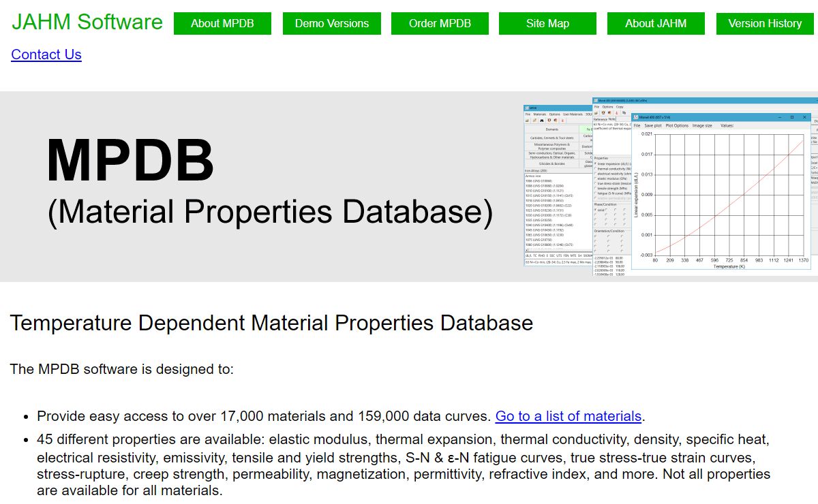Open the About MPDB page
Screen dimensions: 818x504
tap(222, 23)
